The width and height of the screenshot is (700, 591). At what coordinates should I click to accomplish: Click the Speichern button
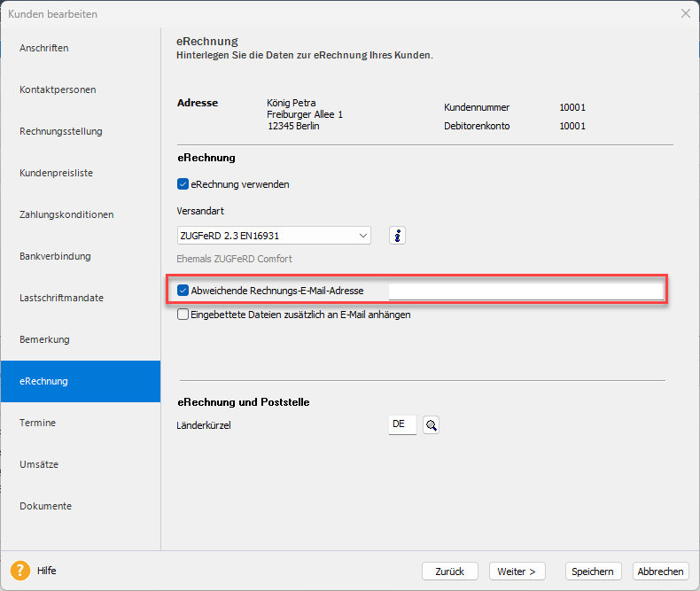594,571
